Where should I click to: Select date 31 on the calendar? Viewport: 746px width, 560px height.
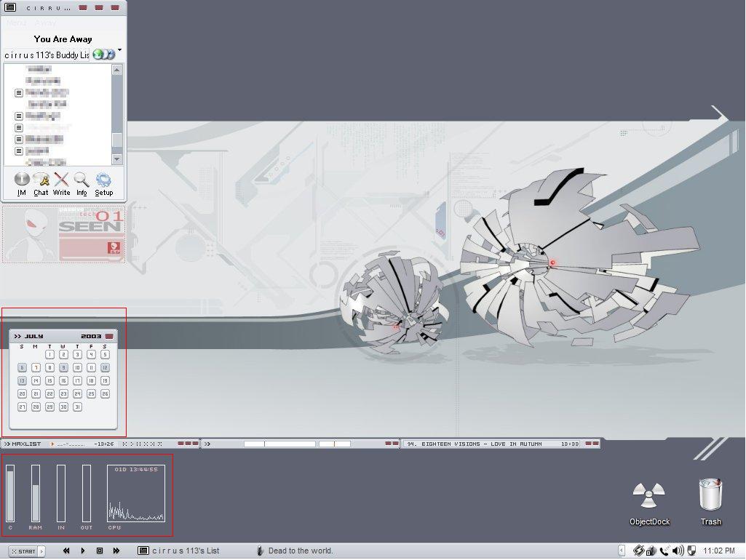point(77,407)
